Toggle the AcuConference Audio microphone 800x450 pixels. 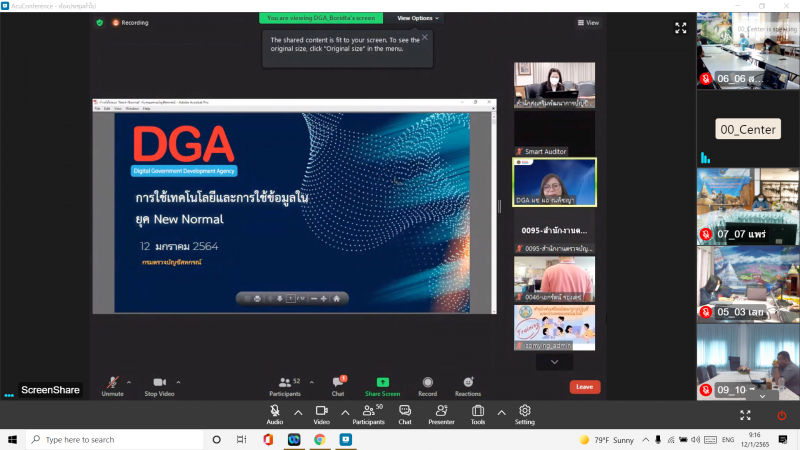[274, 411]
